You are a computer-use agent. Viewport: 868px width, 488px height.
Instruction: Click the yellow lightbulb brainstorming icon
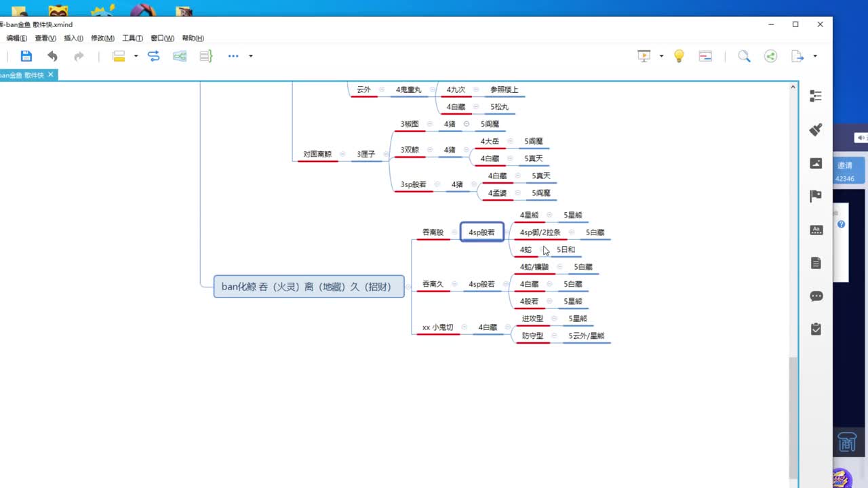[x=679, y=56]
